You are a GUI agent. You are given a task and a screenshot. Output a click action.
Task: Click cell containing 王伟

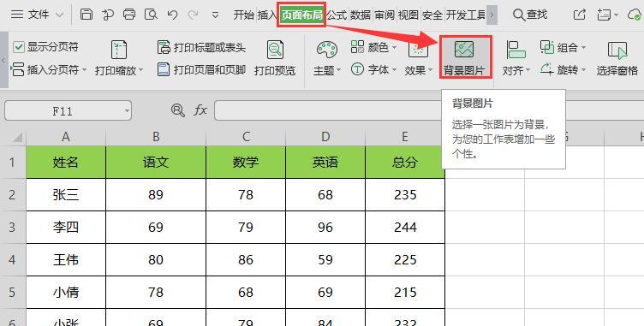(x=66, y=259)
